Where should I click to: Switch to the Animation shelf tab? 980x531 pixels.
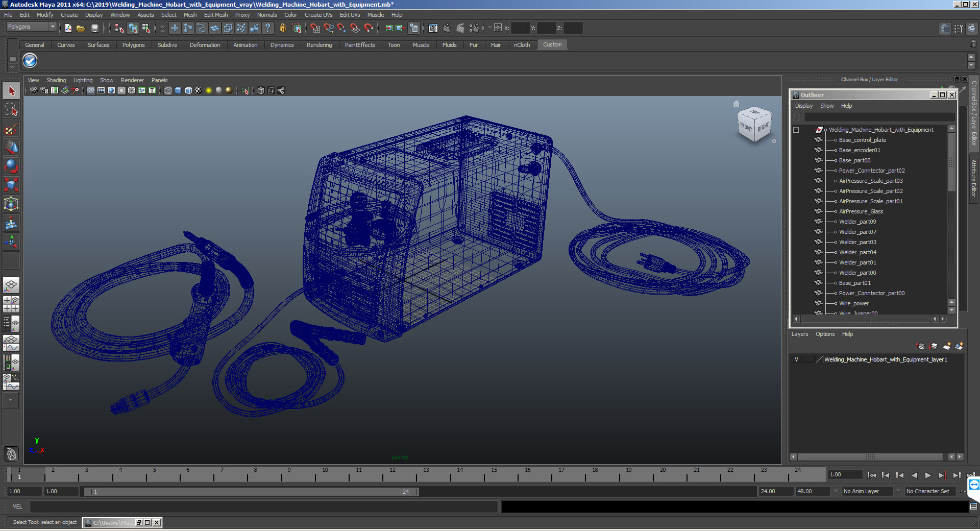[x=246, y=45]
